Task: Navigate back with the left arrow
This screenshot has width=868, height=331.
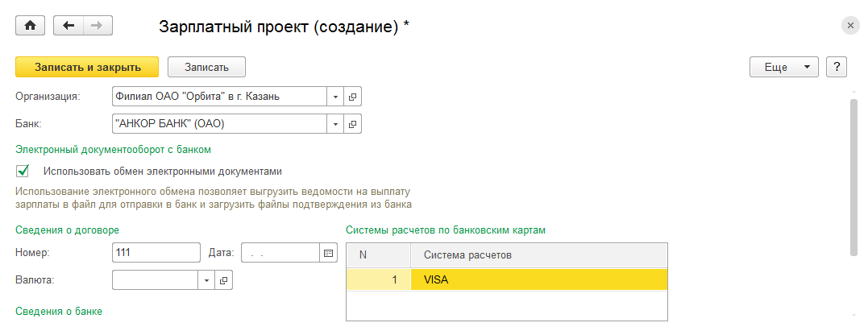Action: pos(69,26)
